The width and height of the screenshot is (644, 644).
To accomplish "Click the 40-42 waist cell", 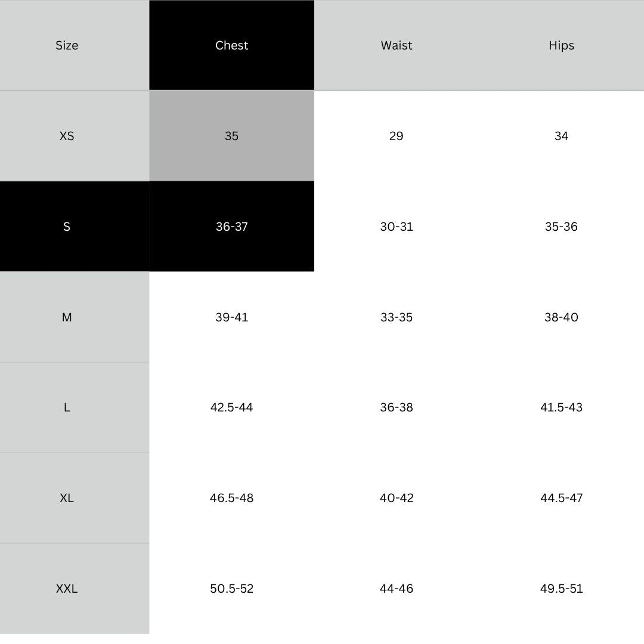I will point(397,498).
